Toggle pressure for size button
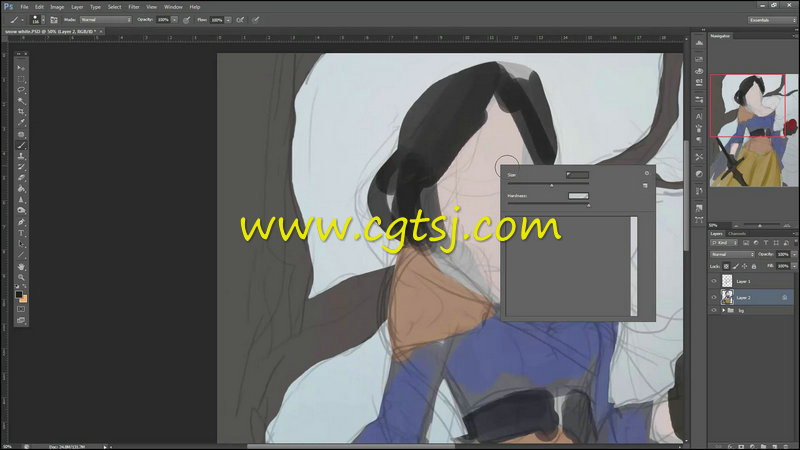This screenshot has height=450, width=800. tap(256, 20)
